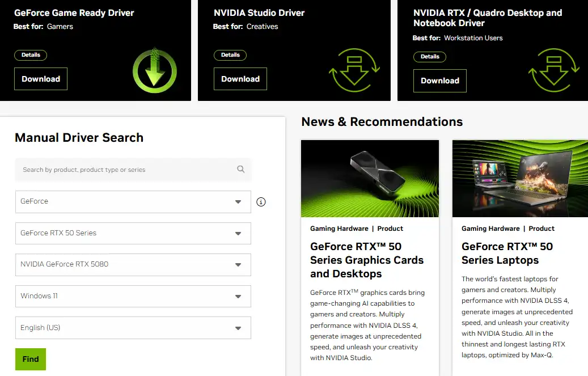Show Details for RTX / Quadro Desktop driver
Viewport: 588px width, 376px height.
430,57
